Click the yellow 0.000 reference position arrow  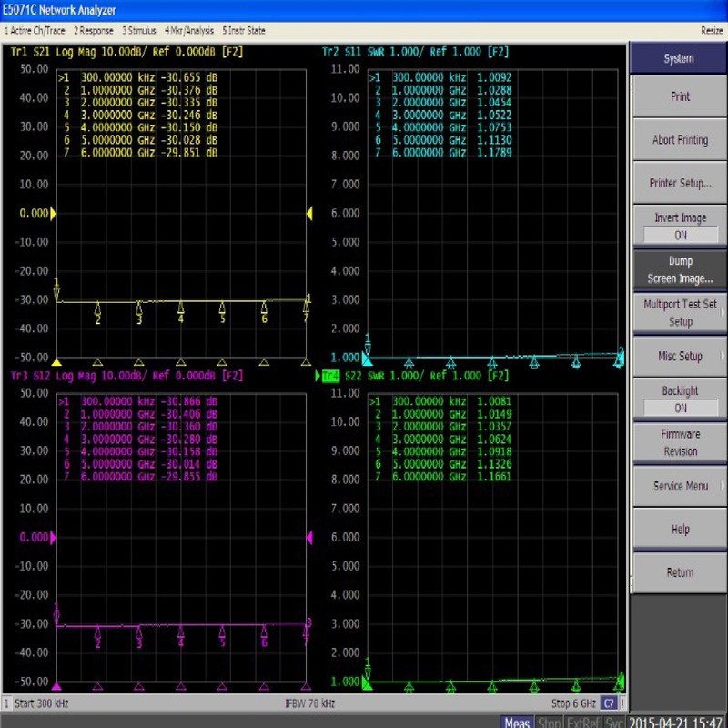(53, 214)
